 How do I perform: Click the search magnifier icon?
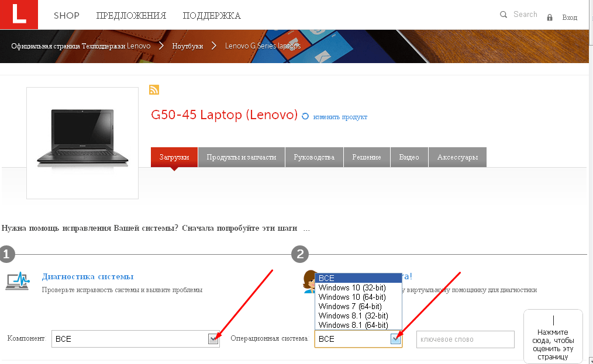tap(504, 15)
